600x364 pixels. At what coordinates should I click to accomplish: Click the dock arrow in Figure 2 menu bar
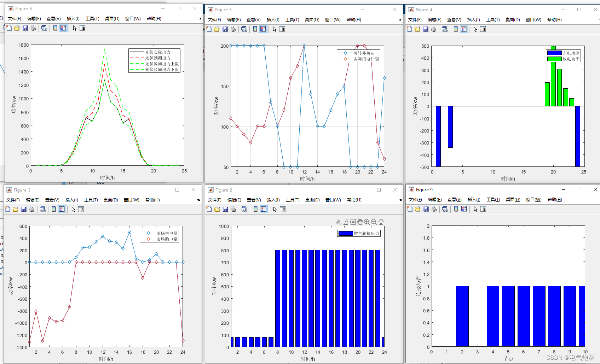400,200
